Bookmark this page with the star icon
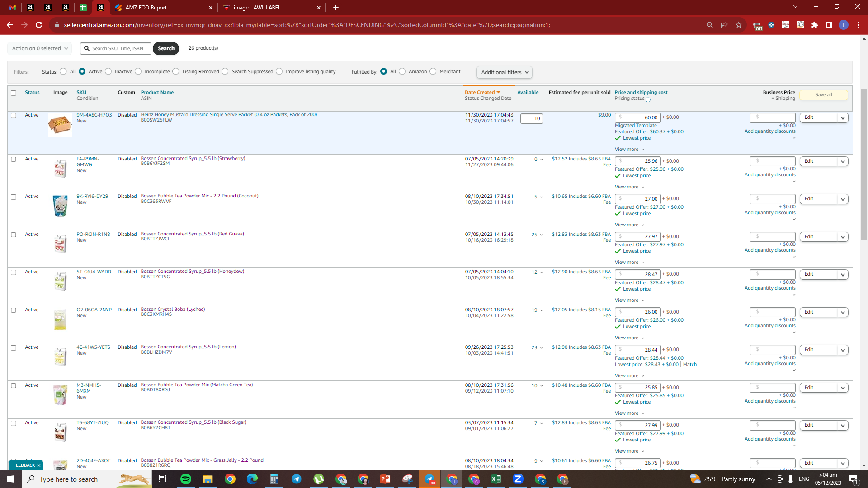The image size is (868, 488). tap(739, 25)
